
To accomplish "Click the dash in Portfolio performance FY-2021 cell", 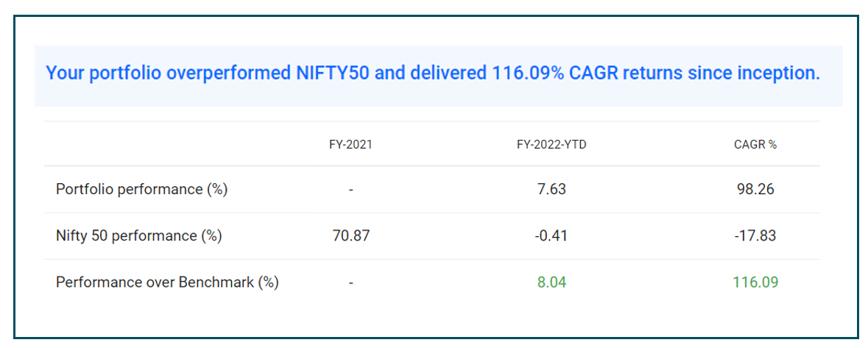I will pyautogui.click(x=351, y=191).
